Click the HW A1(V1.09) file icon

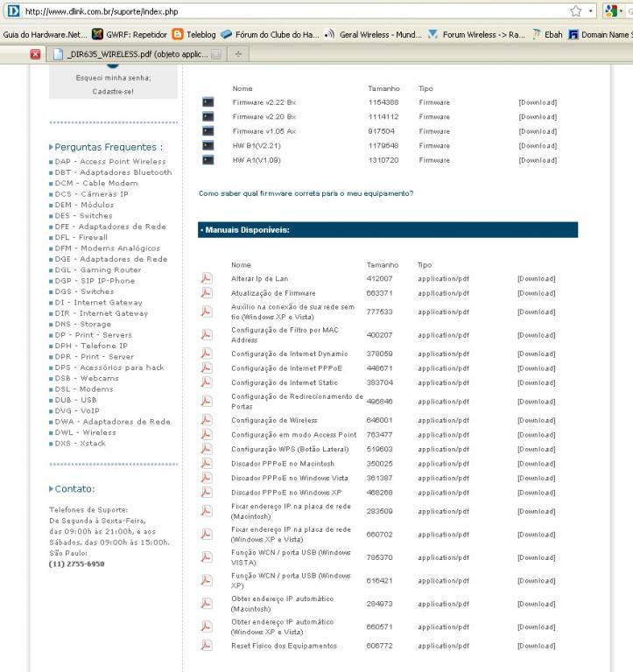pos(208,160)
